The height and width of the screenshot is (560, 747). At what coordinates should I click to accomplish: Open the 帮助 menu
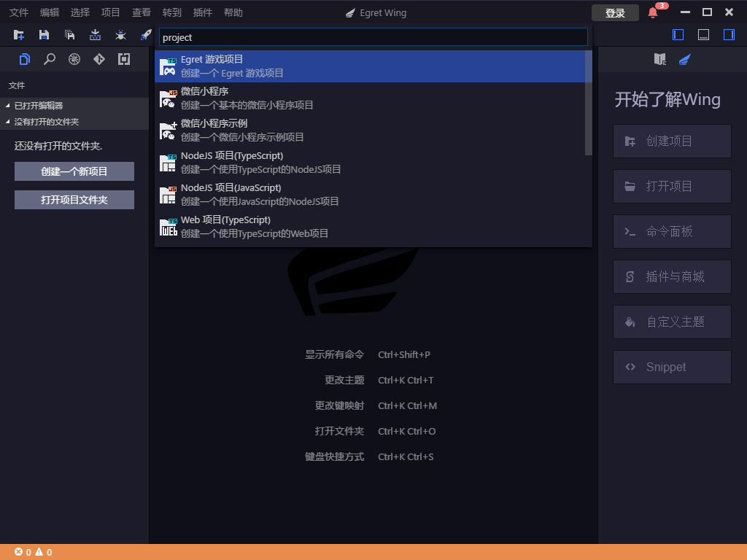[233, 12]
